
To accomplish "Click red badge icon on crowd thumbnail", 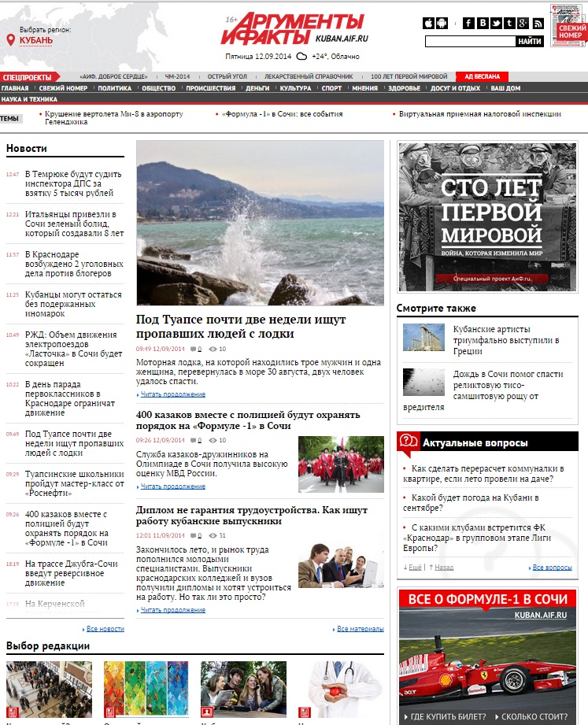I will pos(13,712).
